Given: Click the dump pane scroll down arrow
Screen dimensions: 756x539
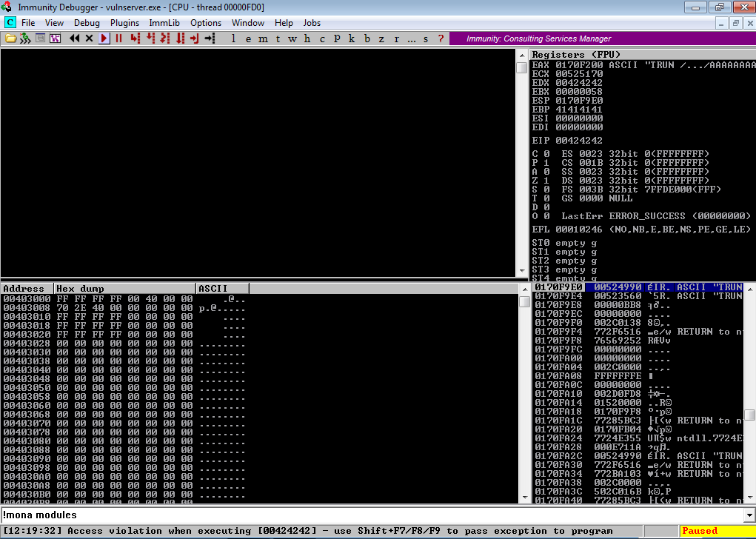Looking at the screenshot, I should point(525,497).
